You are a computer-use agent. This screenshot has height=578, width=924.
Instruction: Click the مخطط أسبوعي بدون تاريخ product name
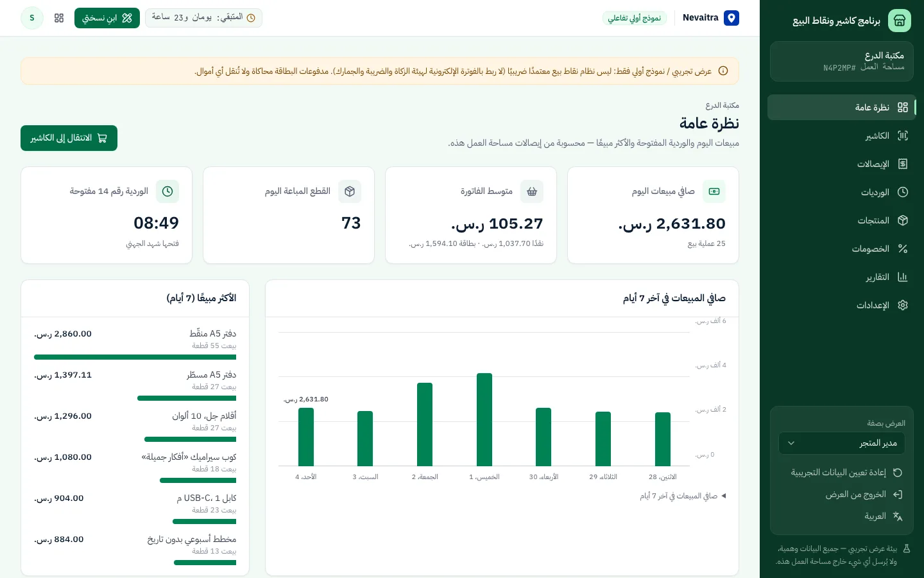point(192,539)
